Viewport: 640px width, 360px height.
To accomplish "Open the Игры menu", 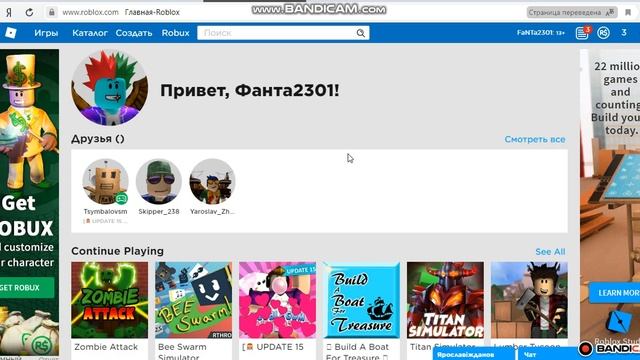I will coord(46,33).
